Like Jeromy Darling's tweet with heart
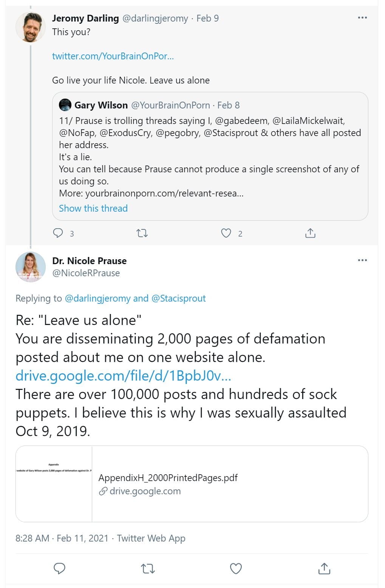Image resolution: width=385 pixels, height=588 pixels. (x=226, y=233)
